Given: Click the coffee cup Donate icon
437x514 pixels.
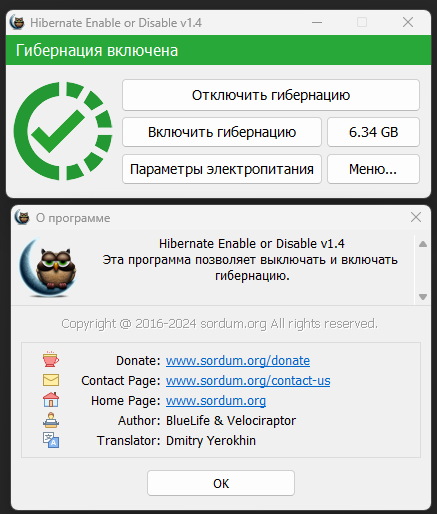Looking at the screenshot, I should click(51, 360).
